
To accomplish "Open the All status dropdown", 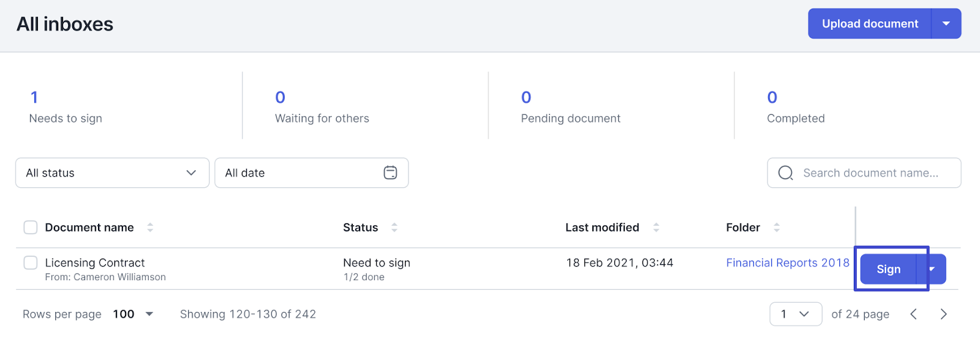I will tap(112, 173).
